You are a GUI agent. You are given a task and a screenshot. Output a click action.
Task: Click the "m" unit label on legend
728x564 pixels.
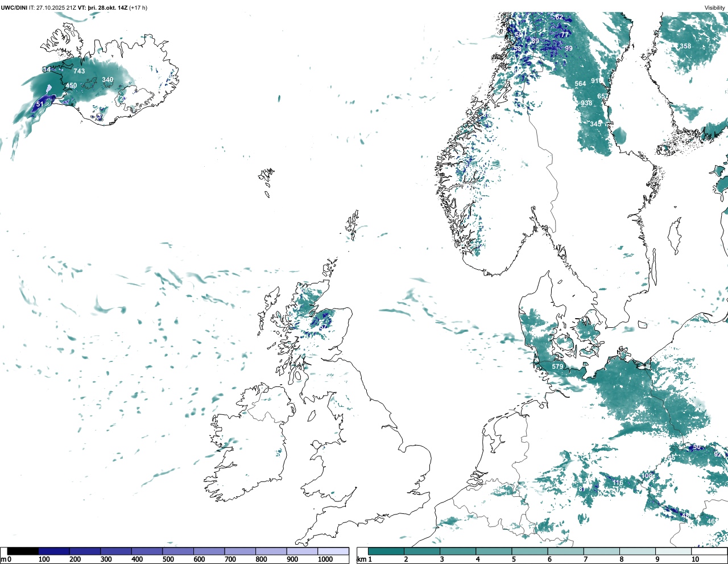coord(3,559)
